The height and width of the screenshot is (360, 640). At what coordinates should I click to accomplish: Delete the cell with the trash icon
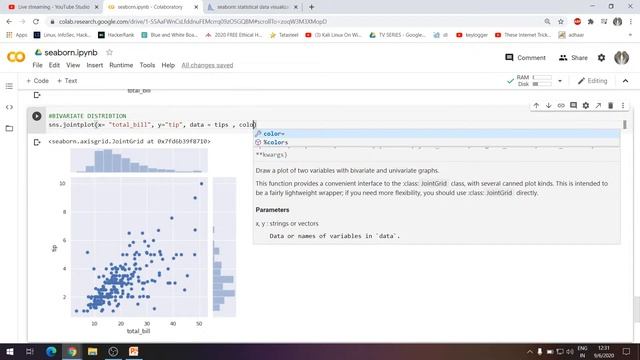pos(611,105)
